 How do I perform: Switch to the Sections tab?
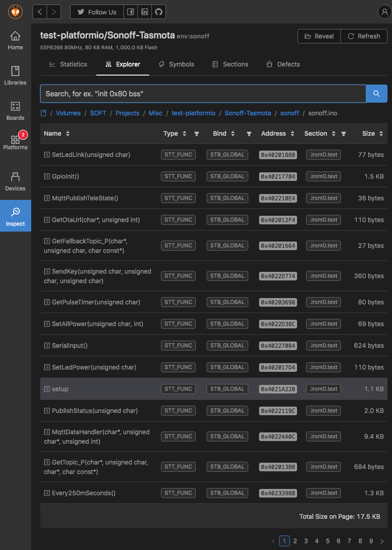[230, 64]
